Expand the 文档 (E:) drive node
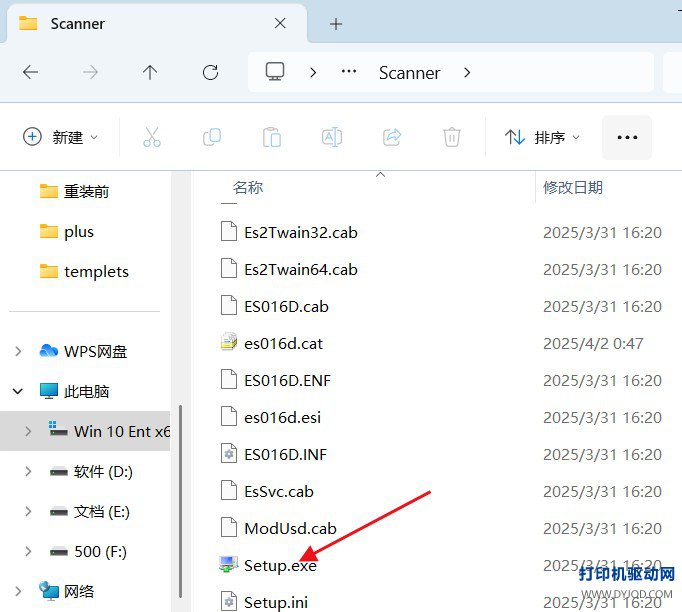 [28, 511]
